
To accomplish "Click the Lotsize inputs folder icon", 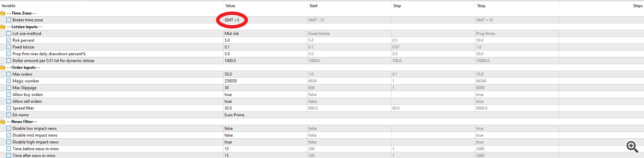I will pos(3,27).
